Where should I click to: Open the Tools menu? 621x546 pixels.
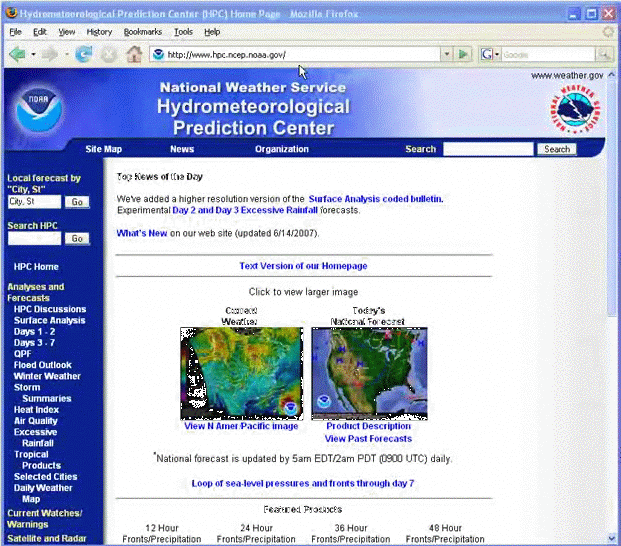183,32
